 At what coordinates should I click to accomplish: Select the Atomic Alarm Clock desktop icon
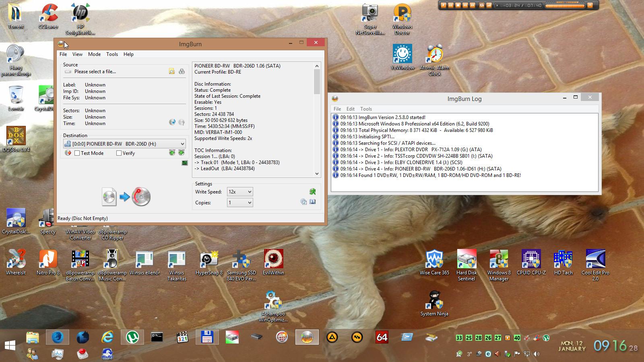click(435, 60)
